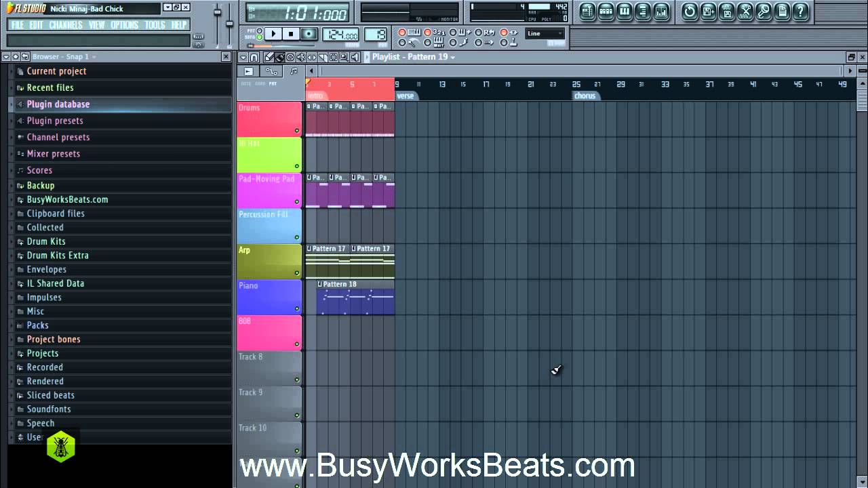
Task: Open the Line snap dropdown
Action: coord(545,33)
